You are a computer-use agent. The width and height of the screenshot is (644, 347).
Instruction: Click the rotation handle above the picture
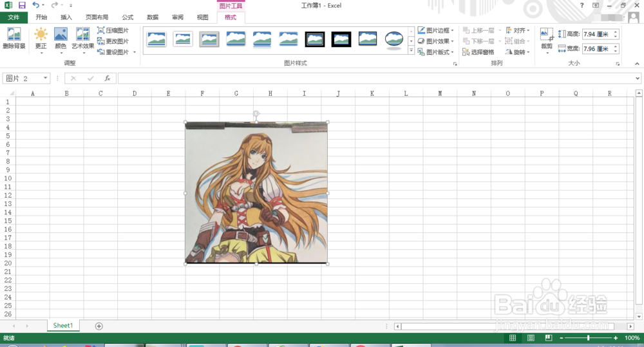point(256,113)
